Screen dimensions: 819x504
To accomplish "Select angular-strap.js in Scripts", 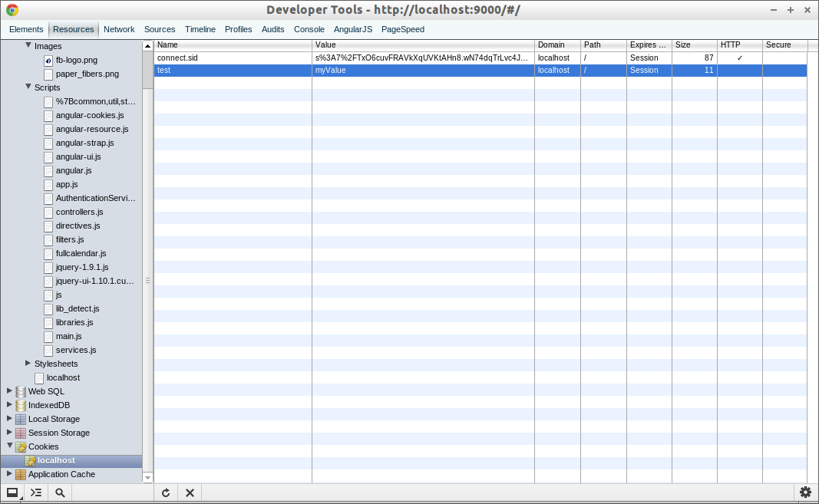I will point(84,143).
